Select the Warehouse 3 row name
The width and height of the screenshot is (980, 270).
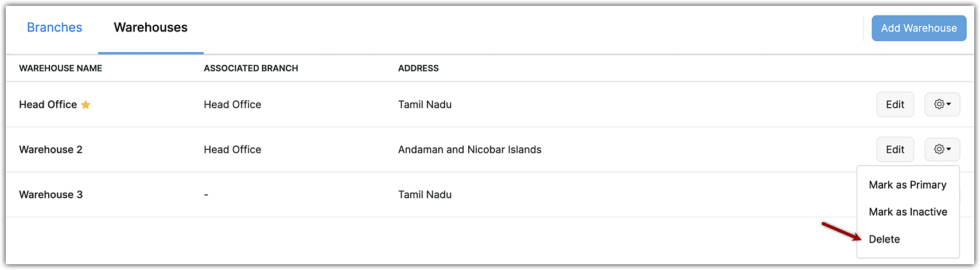pyautogui.click(x=50, y=195)
